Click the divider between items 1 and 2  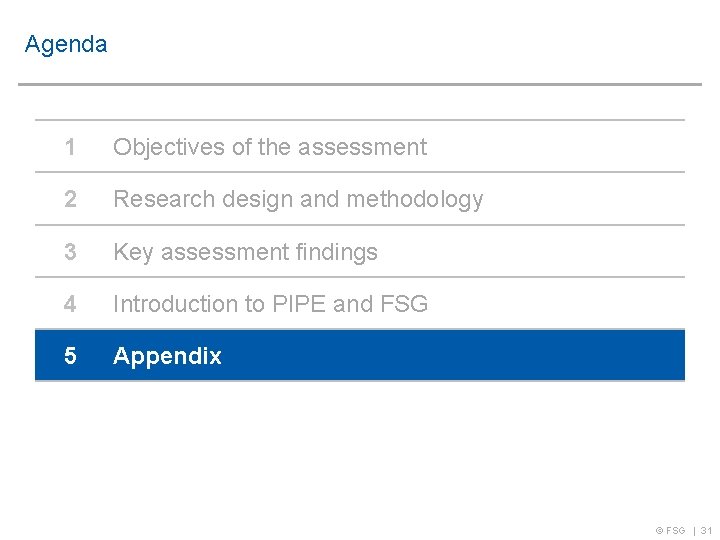360,172
